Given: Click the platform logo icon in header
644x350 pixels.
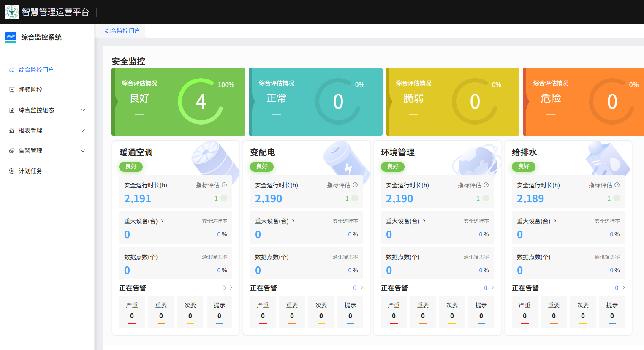Looking at the screenshot, I should pos(12,12).
